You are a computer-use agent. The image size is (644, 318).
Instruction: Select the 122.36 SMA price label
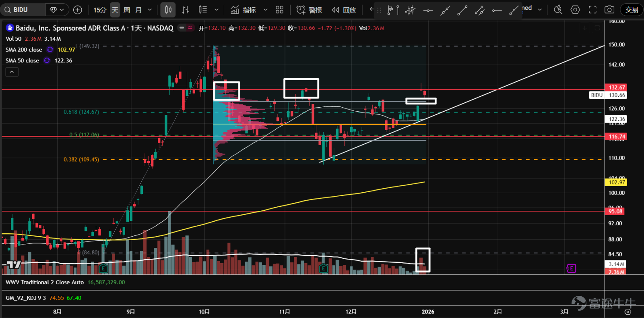click(x=617, y=119)
